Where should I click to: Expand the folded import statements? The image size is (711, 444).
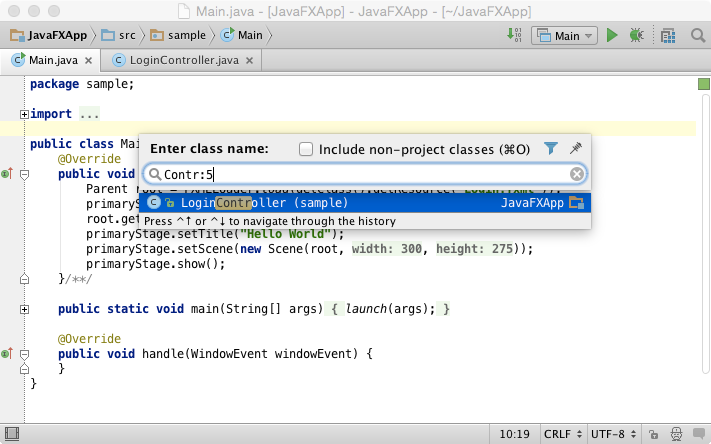click(24, 114)
